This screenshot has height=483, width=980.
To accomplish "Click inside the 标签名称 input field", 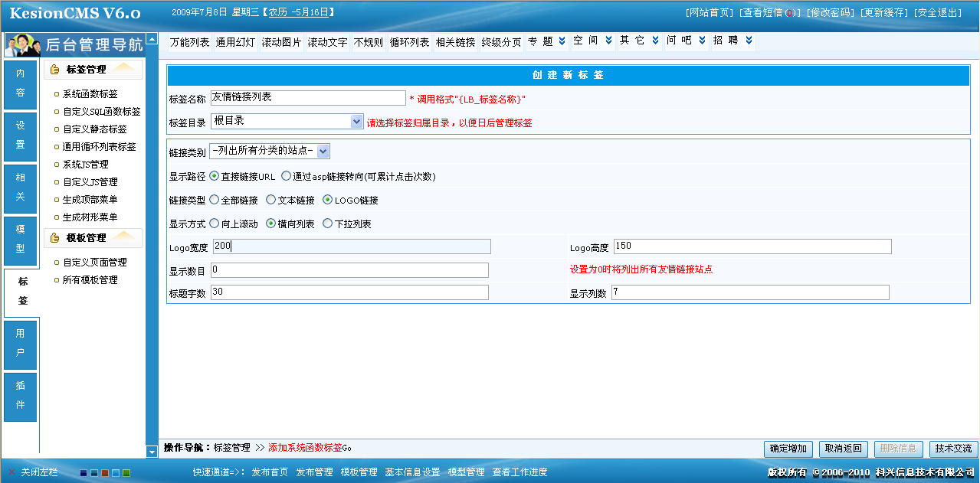I will coord(306,98).
